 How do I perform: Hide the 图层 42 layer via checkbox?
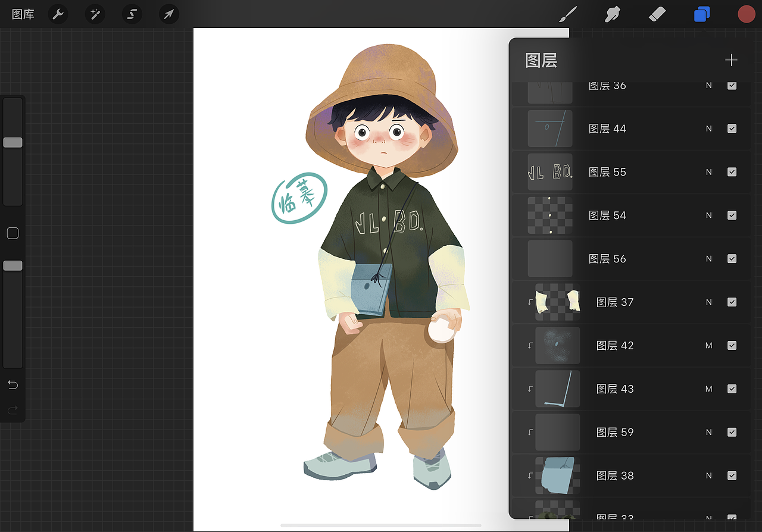[732, 346]
